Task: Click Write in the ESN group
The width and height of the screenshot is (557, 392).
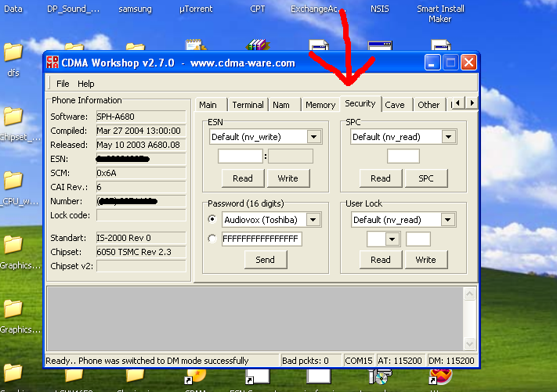Action: pyautogui.click(x=288, y=178)
